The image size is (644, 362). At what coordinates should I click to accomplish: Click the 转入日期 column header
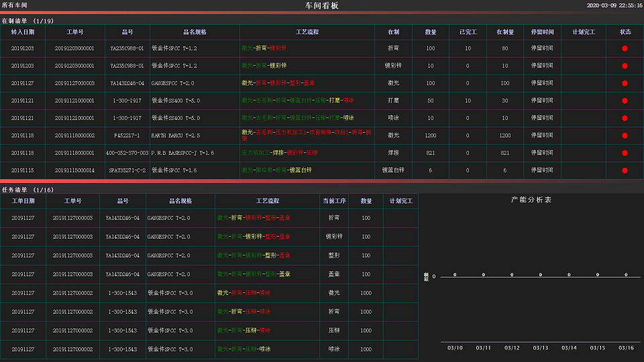[23, 32]
